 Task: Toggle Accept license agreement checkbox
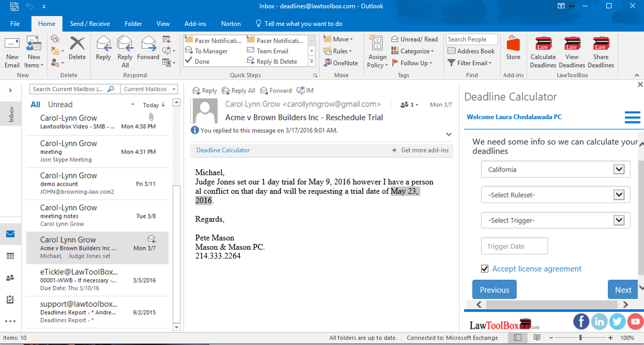pos(484,269)
